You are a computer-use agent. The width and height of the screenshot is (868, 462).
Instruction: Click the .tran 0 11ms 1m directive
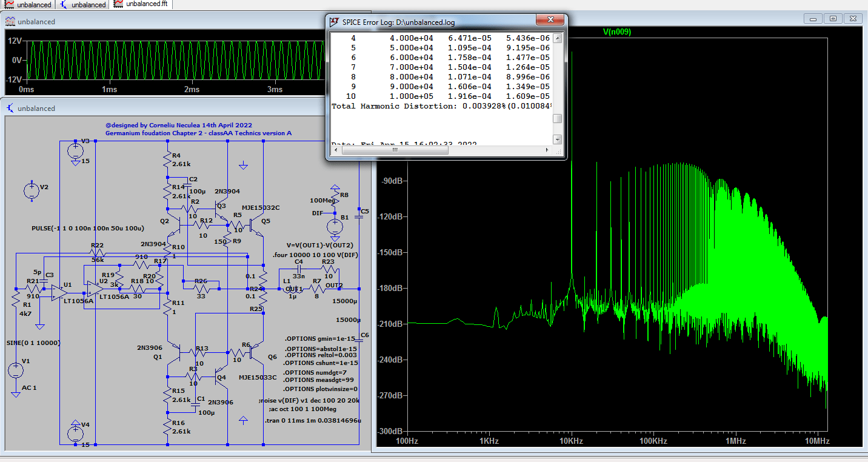[313, 420]
